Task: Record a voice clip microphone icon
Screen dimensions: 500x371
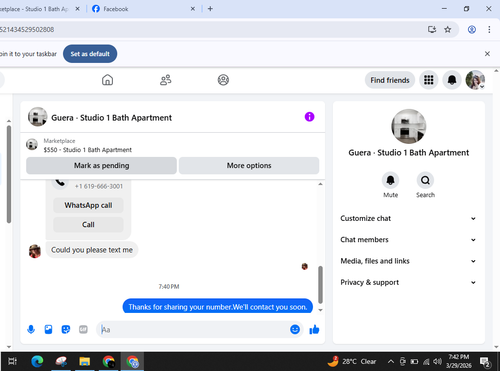Action: coord(31,330)
